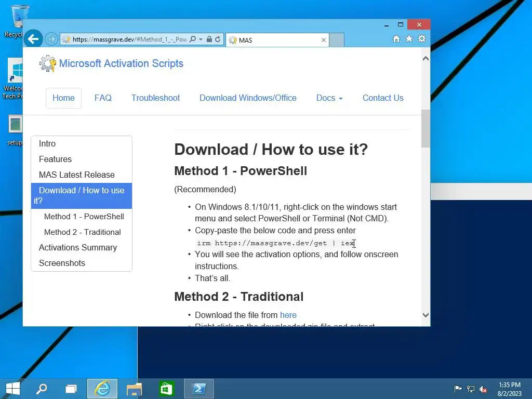Viewport: 532px width, 399px height.
Task: Open taskbar Search magnifier
Action: (42, 389)
